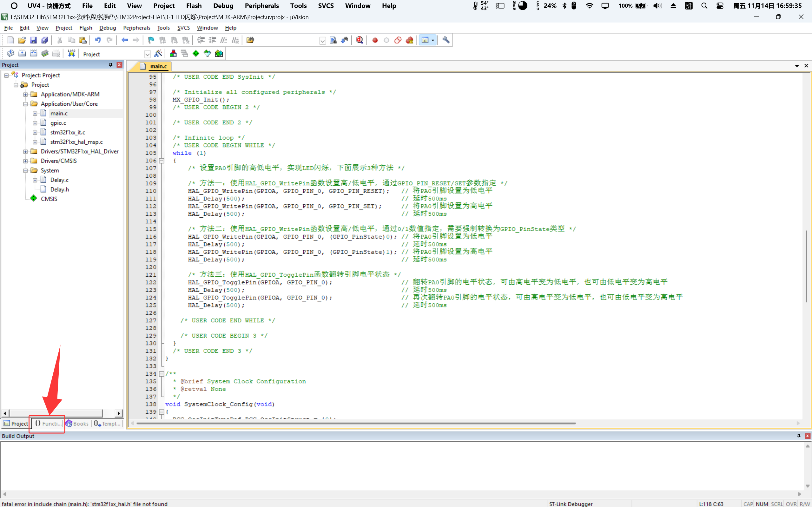
Task: Click the editor horizontal scrollbar
Action: (355, 423)
